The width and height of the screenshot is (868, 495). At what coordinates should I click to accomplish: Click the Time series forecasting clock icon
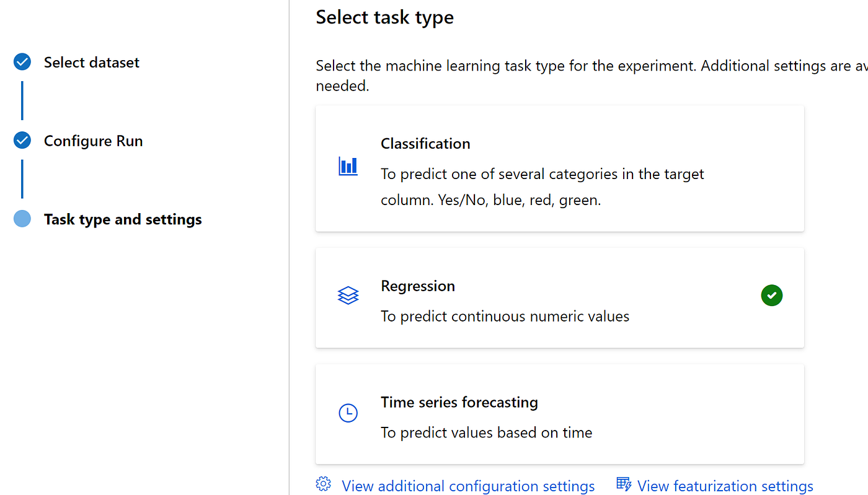(x=348, y=411)
